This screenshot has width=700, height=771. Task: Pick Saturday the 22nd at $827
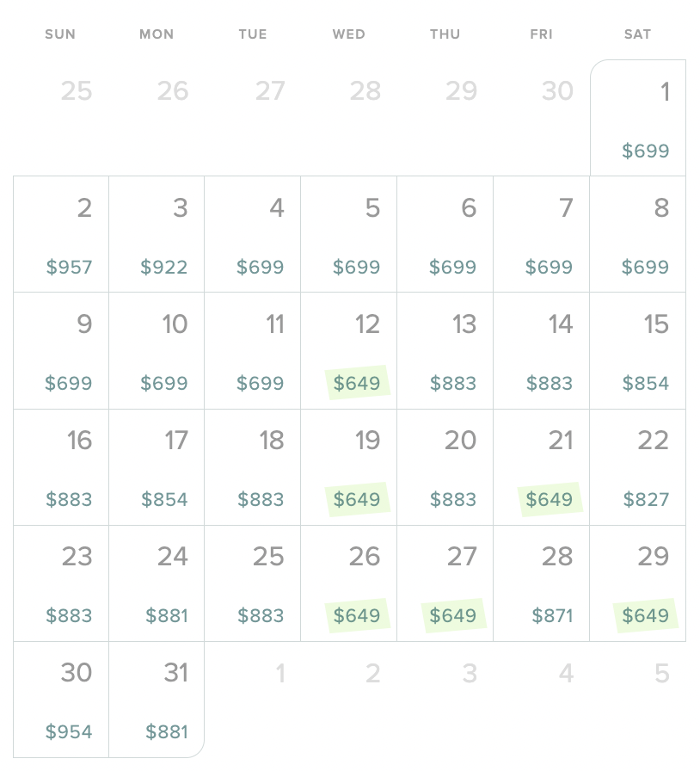(x=638, y=467)
